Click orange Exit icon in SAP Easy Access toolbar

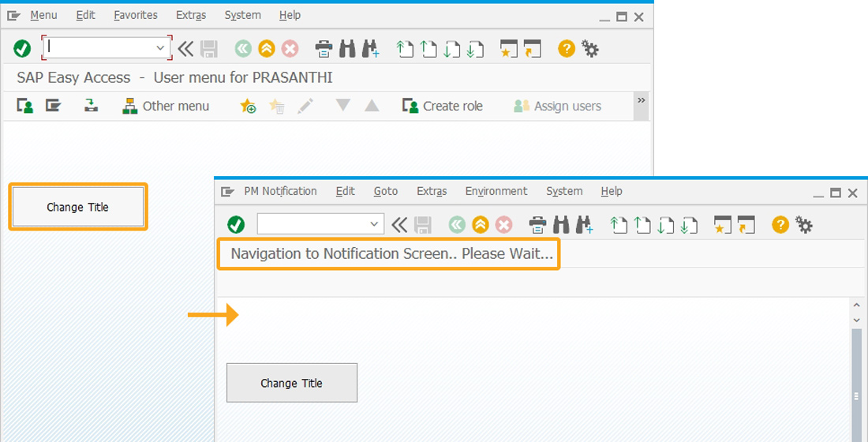[x=266, y=49]
